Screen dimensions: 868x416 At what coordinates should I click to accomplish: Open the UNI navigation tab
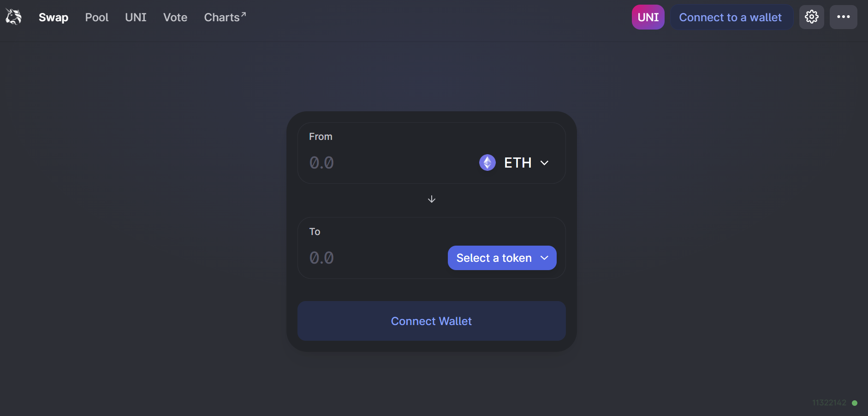[136, 17]
